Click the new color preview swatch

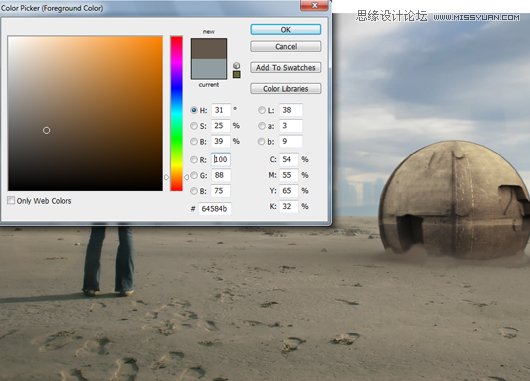click(209, 49)
